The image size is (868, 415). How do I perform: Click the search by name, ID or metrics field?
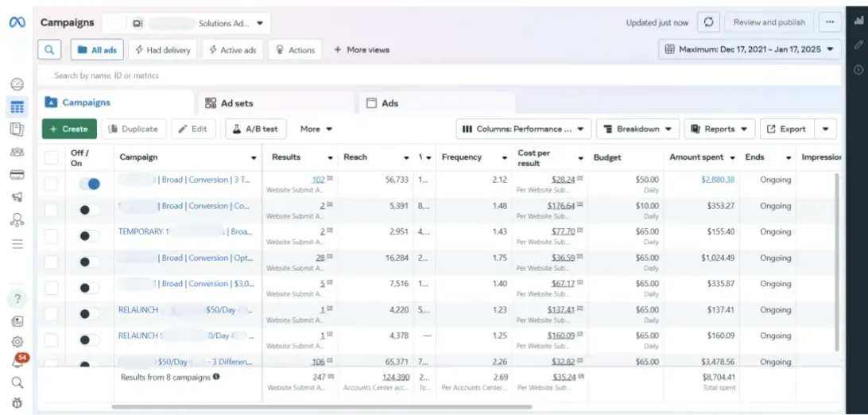(x=318, y=76)
